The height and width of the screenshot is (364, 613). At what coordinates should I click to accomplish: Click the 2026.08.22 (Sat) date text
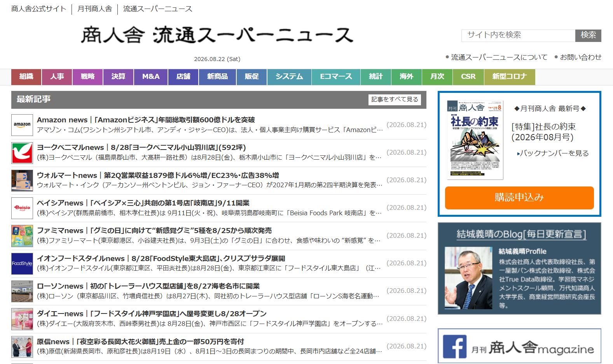click(217, 59)
